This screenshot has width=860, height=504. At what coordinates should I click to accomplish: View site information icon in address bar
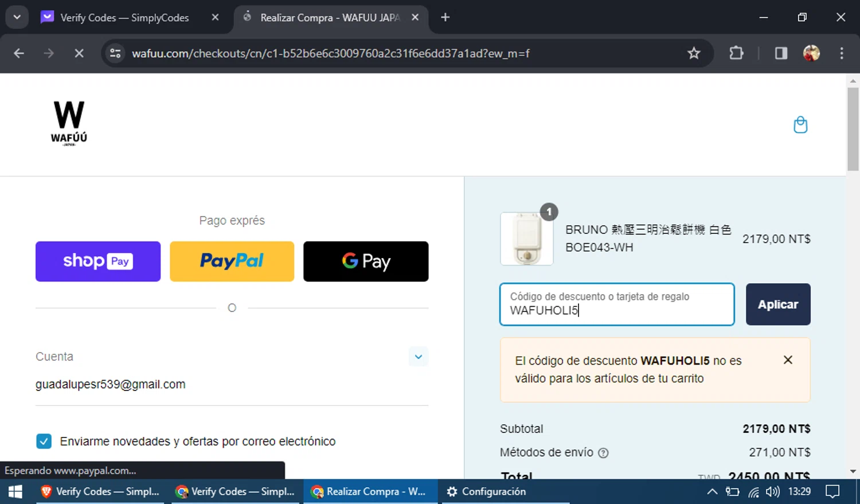point(115,53)
